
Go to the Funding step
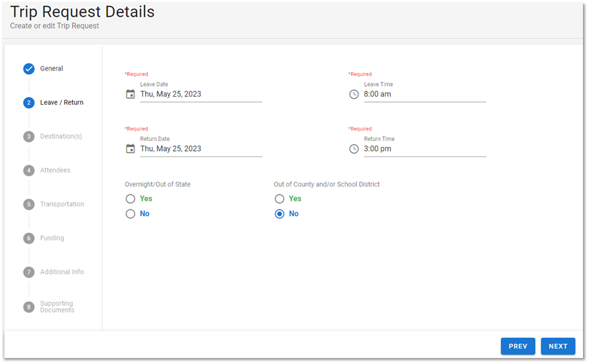pos(52,238)
